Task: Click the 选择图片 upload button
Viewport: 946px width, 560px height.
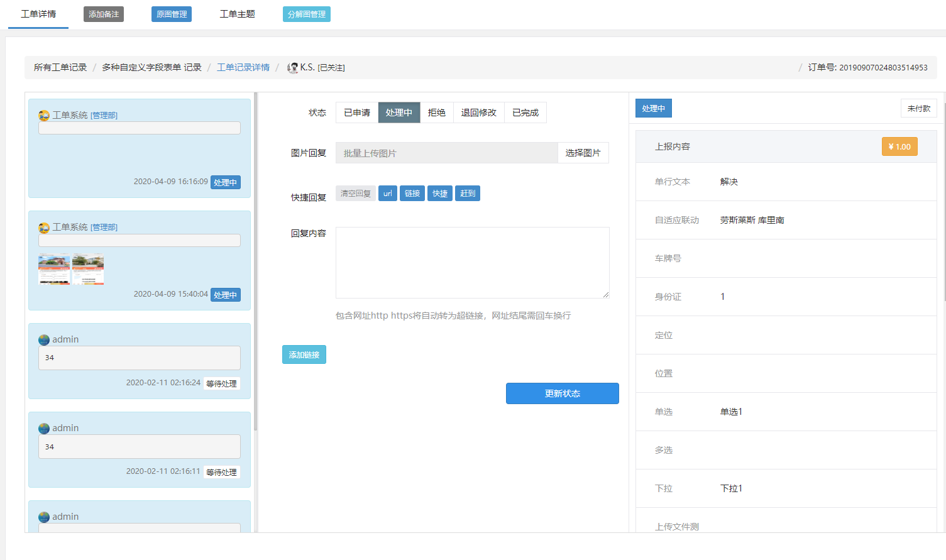Action: (x=583, y=153)
